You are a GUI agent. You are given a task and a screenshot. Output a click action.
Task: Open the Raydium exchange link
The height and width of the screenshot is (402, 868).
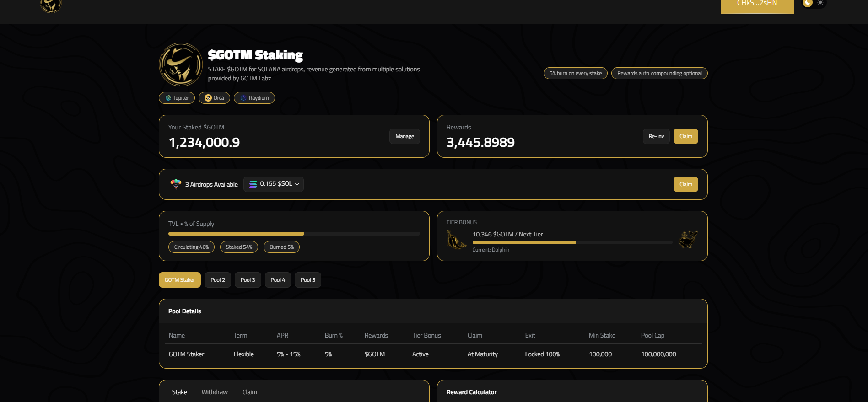coord(254,98)
